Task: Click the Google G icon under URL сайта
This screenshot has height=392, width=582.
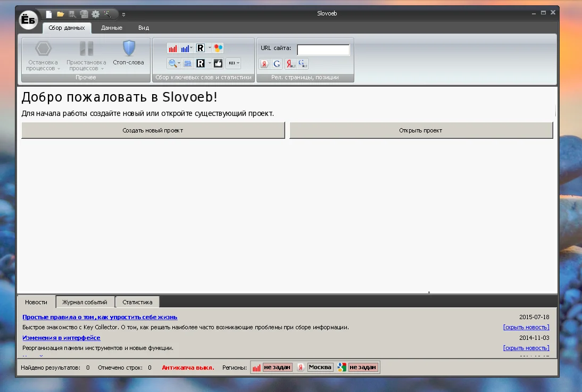Action: (x=277, y=64)
